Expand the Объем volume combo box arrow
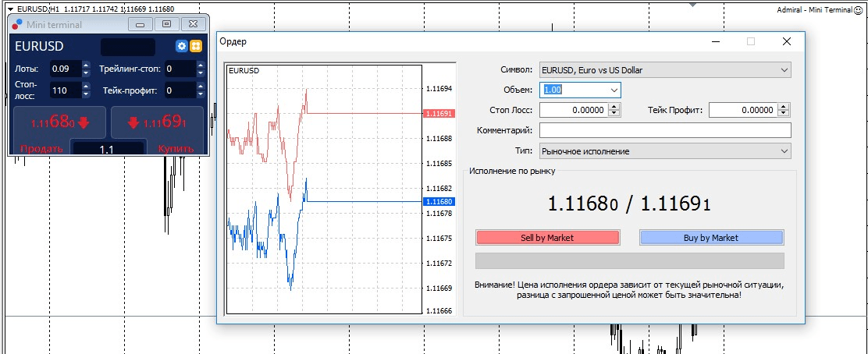The width and height of the screenshot is (868, 354). pyautogui.click(x=614, y=90)
